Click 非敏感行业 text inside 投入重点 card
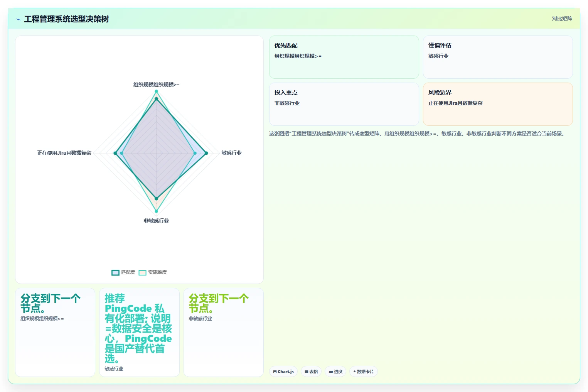Viewport: 588px width, 392px height. (x=287, y=103)
